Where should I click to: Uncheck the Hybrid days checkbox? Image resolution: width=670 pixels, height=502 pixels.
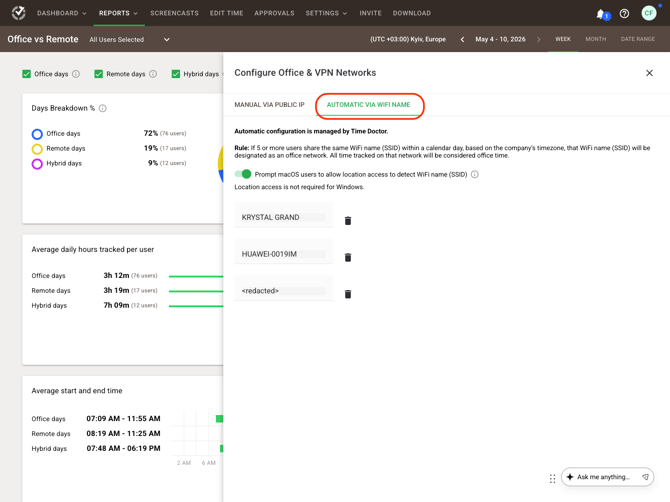click(x=176, y=74)
